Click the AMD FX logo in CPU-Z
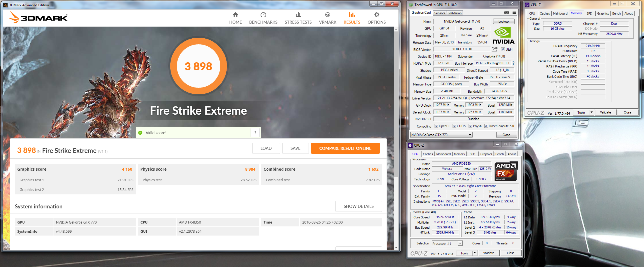The width and height of the screenshot is (644, 267). pos(506,171)
